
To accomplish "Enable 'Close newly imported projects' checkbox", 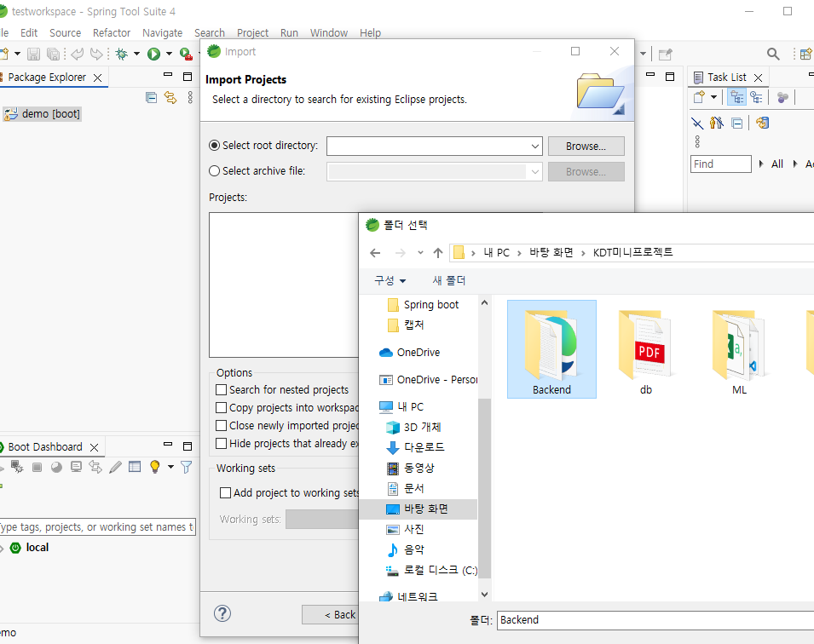I will point(221,426).
